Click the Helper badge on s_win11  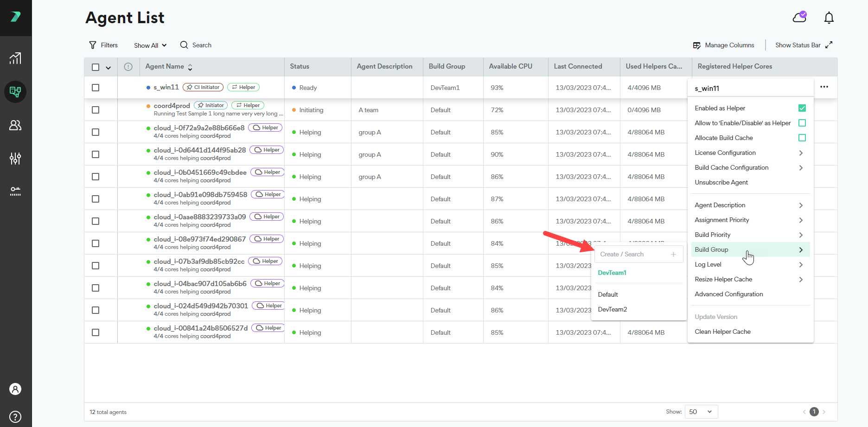pyautogui.click(x=243, y=87)
